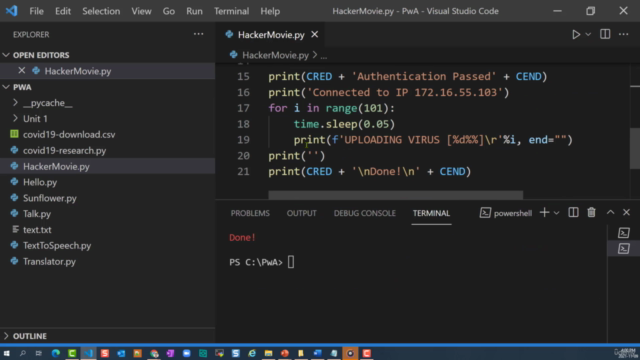Click the editor vertical scrollbar thumb
Screen dimensions: 640x360
(635, 148)
